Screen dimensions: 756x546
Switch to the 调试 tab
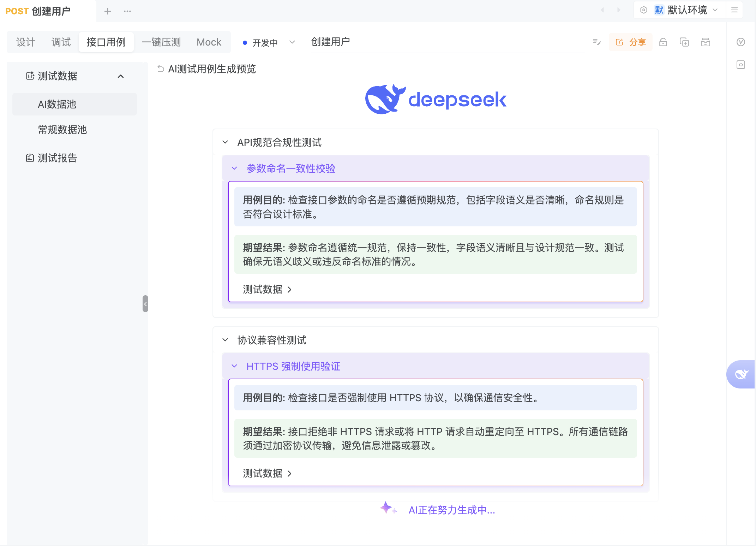click(61, 42)
